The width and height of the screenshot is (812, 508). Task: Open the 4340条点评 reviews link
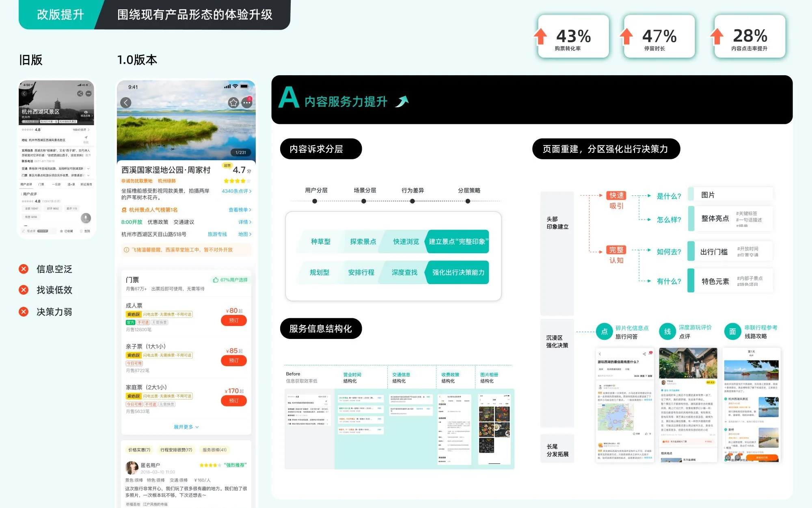[237, 191]
